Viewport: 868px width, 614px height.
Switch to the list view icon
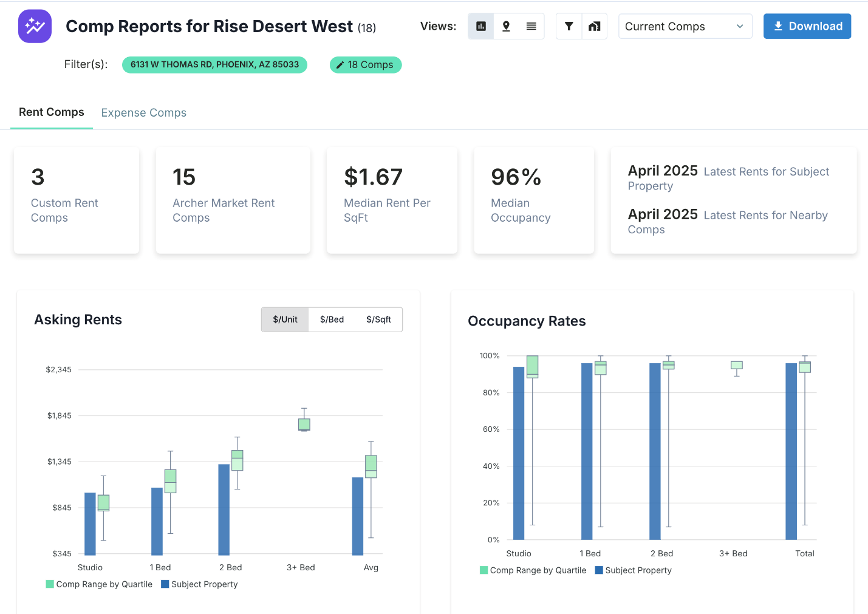531,26
